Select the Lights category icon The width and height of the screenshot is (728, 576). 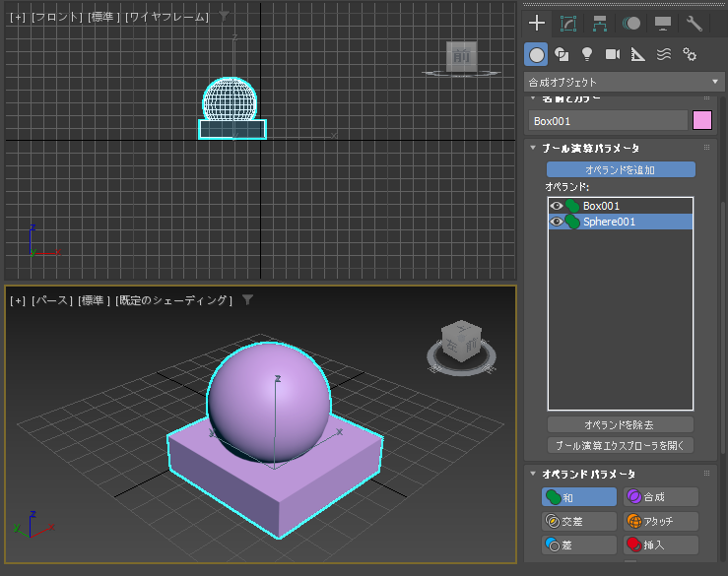(x=587, y=55)
